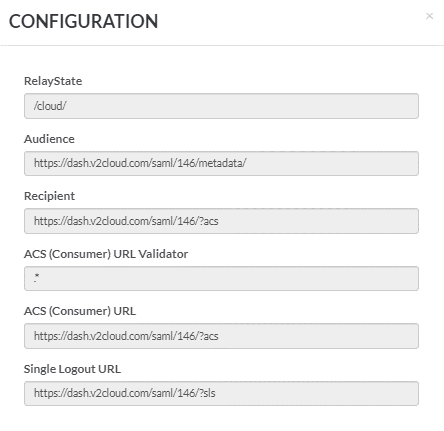Click the RelayState label
Image resolution: width=444 pixels, height=431 pixels.
[53, 81]
